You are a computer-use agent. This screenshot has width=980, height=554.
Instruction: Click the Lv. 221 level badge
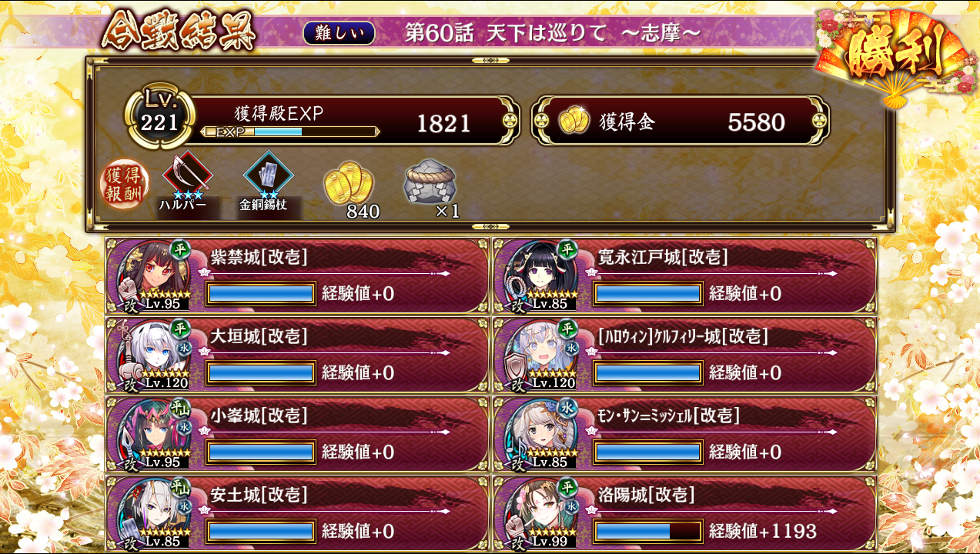click(x=160, y=117)
